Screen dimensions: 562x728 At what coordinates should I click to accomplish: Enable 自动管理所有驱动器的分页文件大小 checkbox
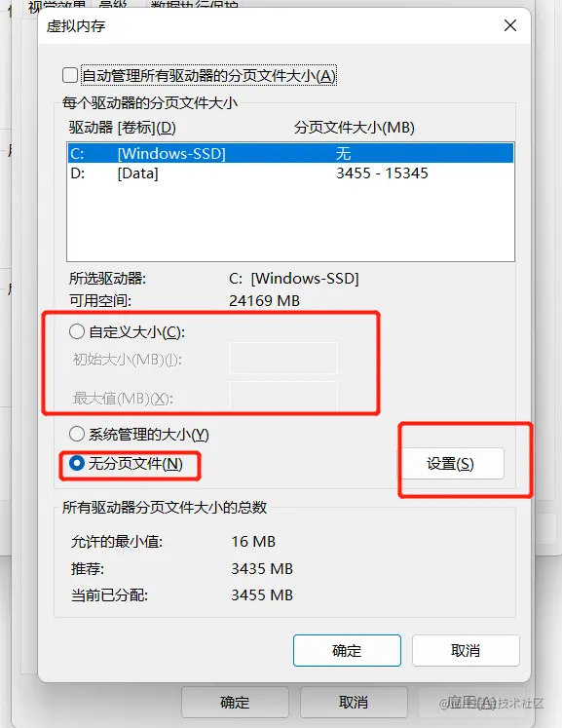point(70,75)
